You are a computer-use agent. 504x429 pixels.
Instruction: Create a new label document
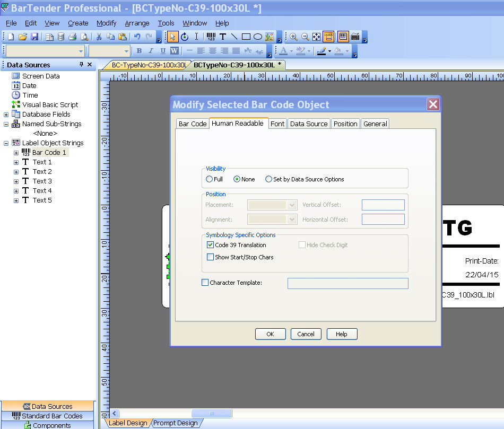click(x=11, y=37)
